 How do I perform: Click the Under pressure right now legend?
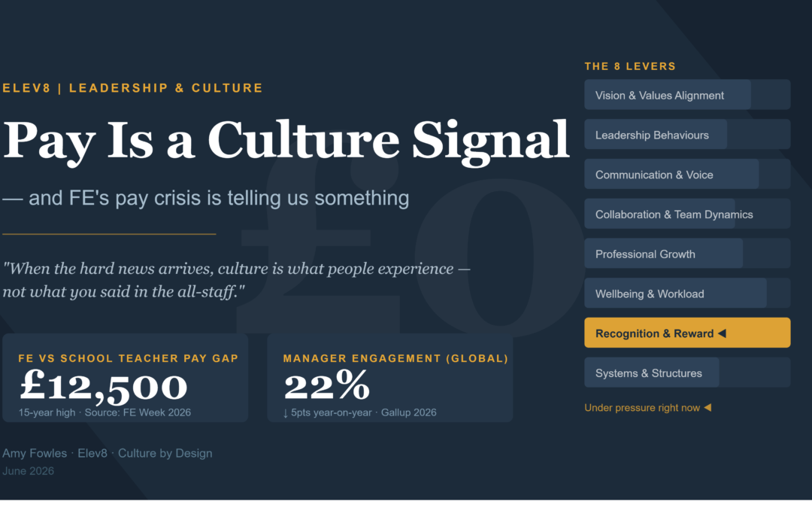pos(648,408)
